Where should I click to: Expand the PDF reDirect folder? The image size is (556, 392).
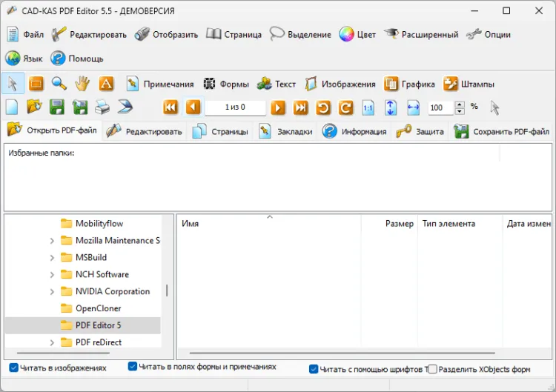click(x=52, y=342)
